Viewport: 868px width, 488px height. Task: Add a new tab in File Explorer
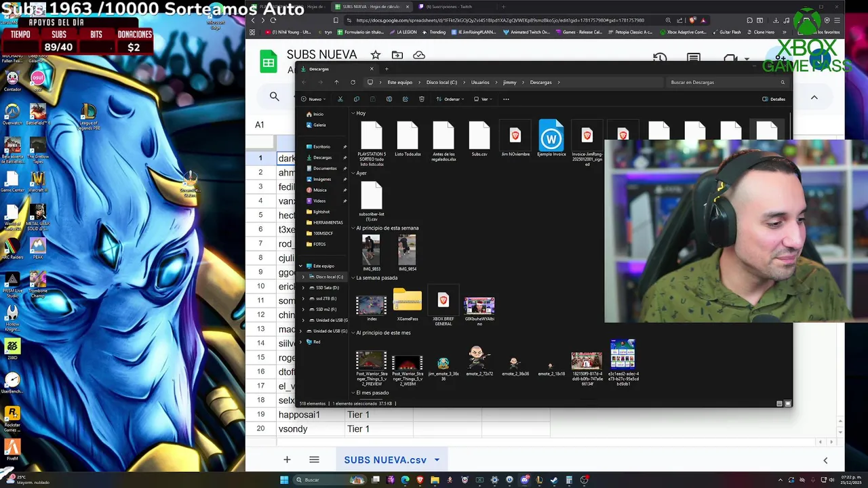387,68
